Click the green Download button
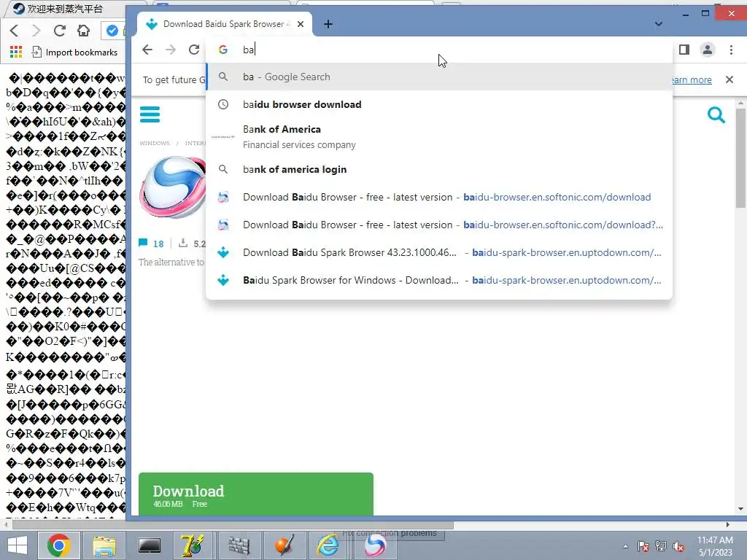This screenshot has width=747, height=560. point(256,494)
